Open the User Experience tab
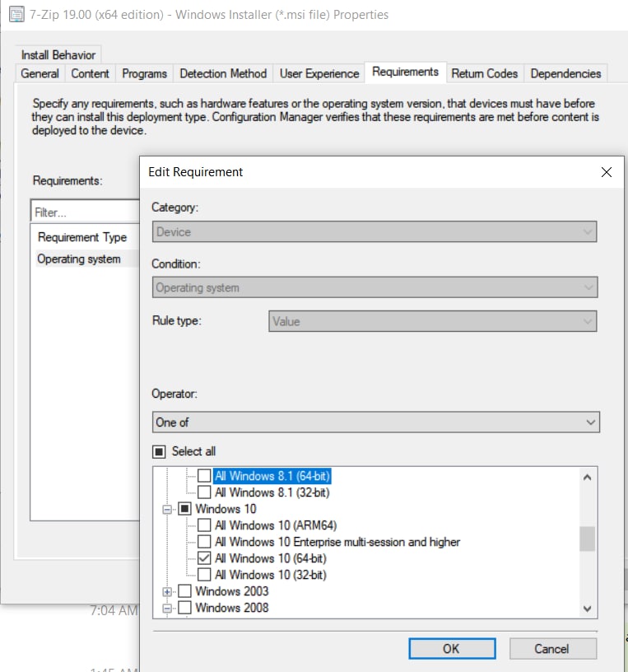The height and width of the screenshot is (672, 628). click(319, 73)
